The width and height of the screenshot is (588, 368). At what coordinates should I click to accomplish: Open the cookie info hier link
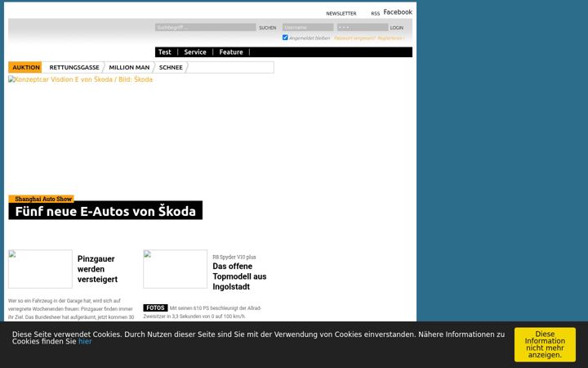pos(85,341)
